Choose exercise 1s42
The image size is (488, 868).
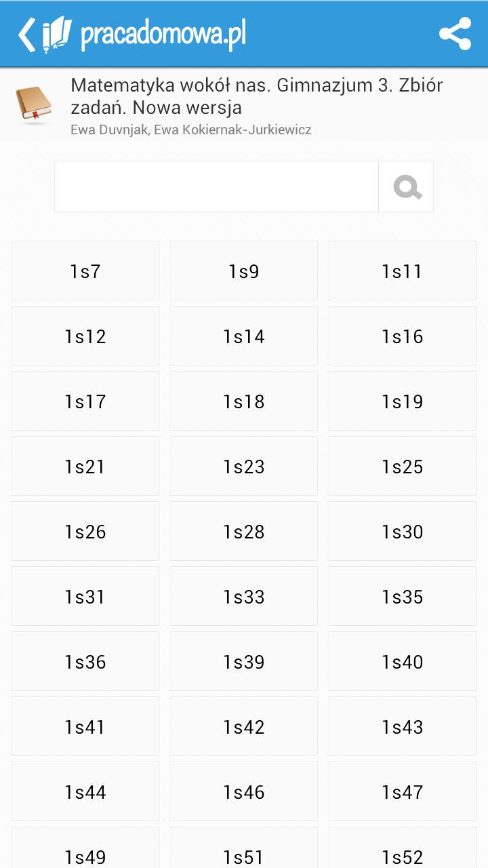point(243,727)
